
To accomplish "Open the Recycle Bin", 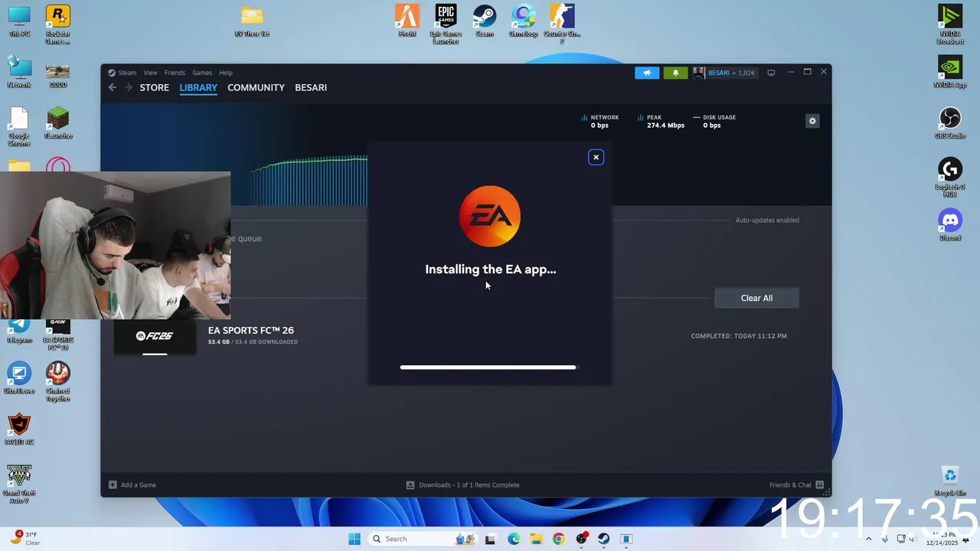I will 950,481.
